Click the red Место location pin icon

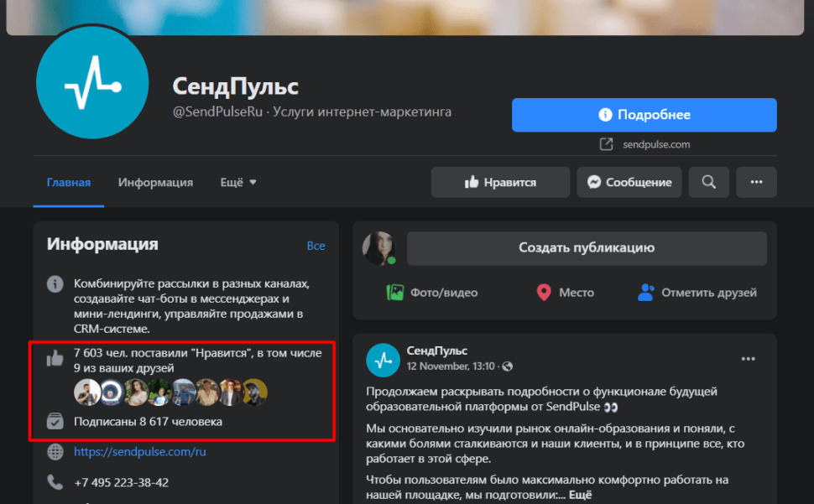pos(545,292)
